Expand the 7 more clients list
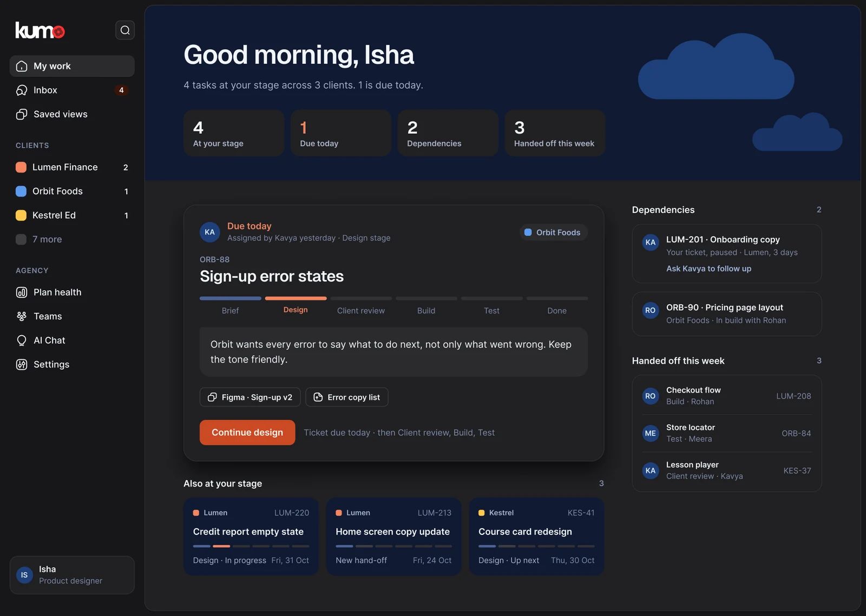The height and width of the screenshot is (616, 866). 72,239
